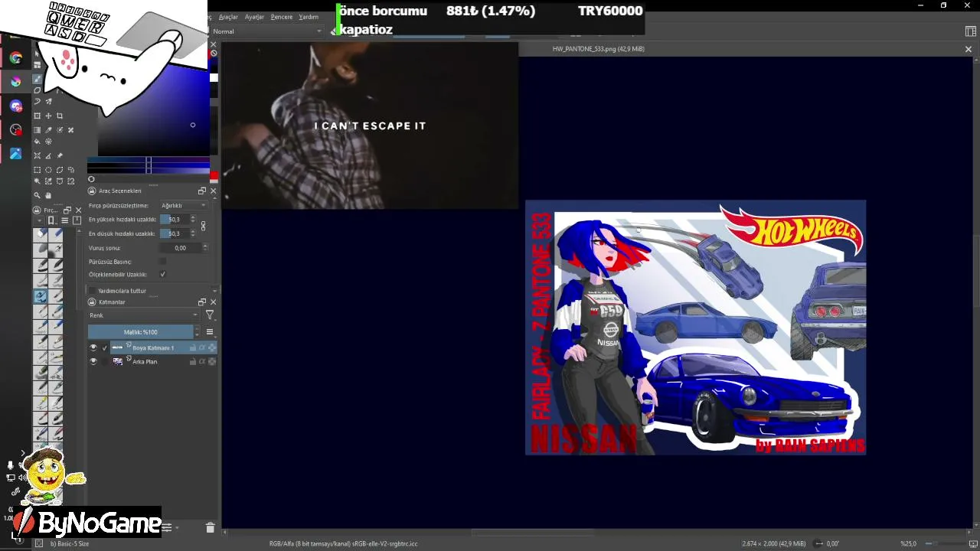Close the Katmanlar docker
980x551 pixels.
pyautogui.click(x=213, y=302)
